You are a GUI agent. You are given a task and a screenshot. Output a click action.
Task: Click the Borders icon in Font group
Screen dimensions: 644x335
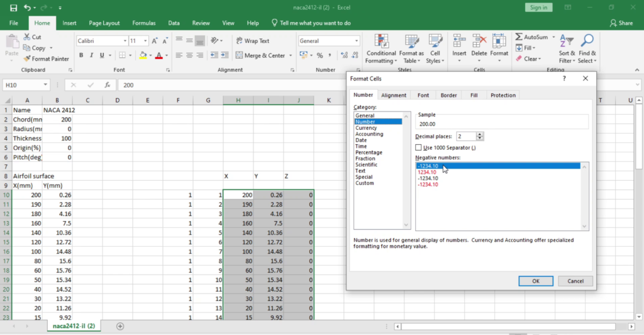pyautogui.click(x=123, y=55)
